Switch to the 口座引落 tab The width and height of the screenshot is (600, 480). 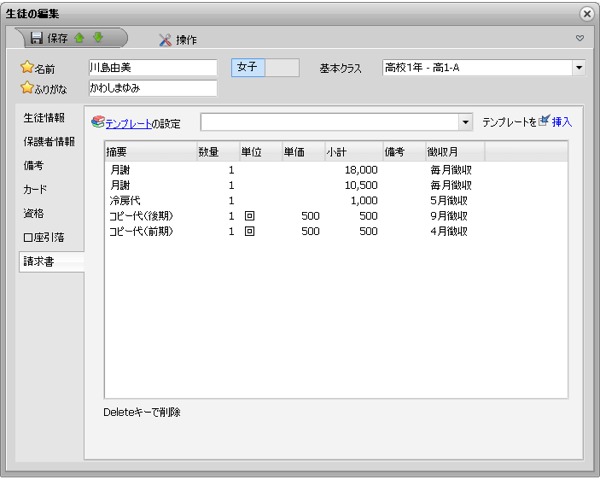click(45, 237)
